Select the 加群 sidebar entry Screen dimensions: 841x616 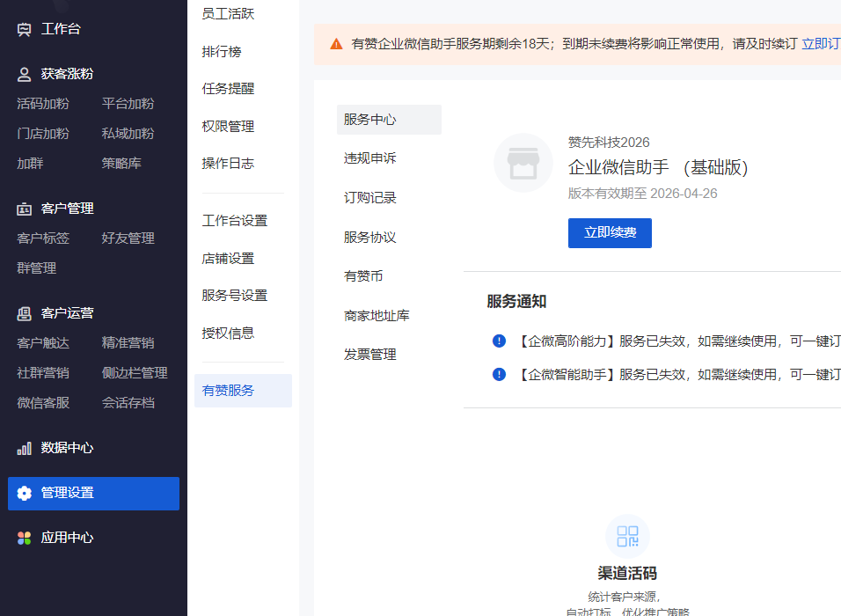[x=30, y=163]
